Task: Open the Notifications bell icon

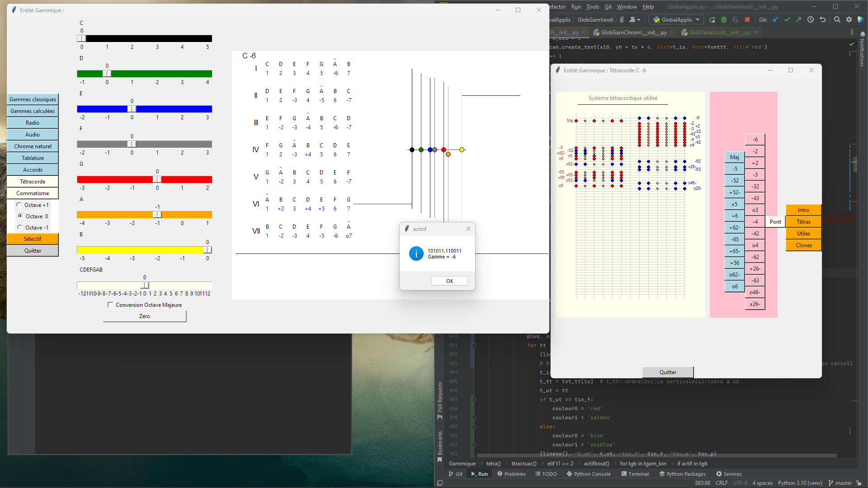Action: pyautogui.click(x=863, y=34)
